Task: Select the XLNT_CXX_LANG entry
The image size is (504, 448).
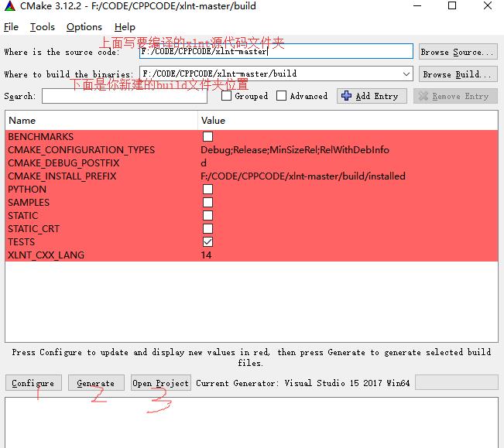Action: click(x=46, y=255)
